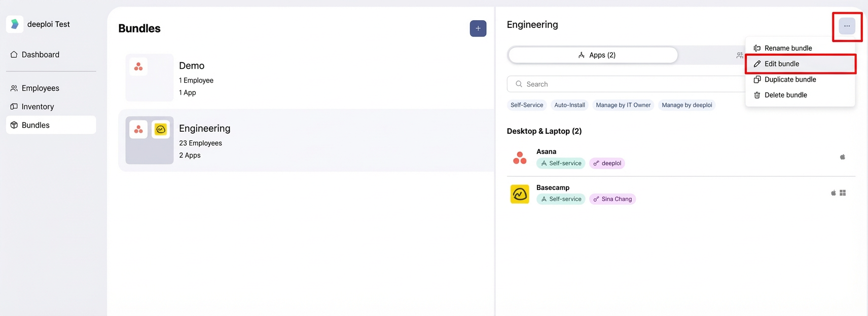Click Basecamp icon in Engineering thumbnail
The width and height of the screenshot is (868, 316).
pos(161,130)
